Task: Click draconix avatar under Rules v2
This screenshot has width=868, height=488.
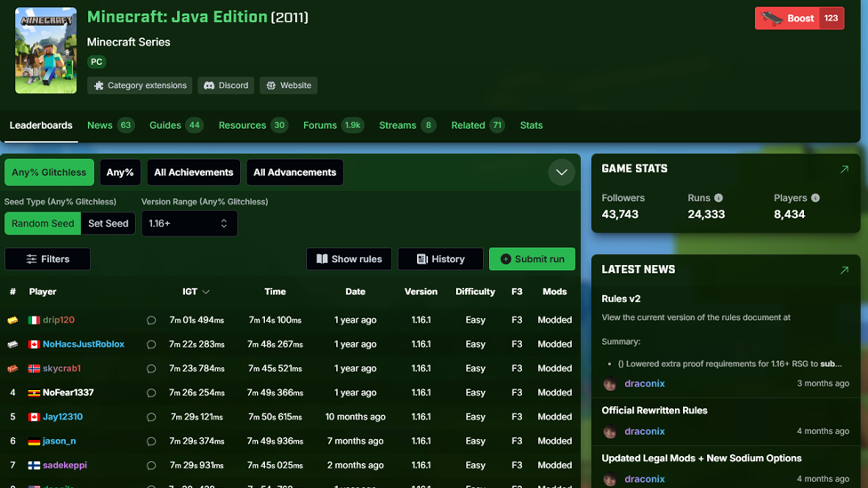Action: tap(610, 384)
